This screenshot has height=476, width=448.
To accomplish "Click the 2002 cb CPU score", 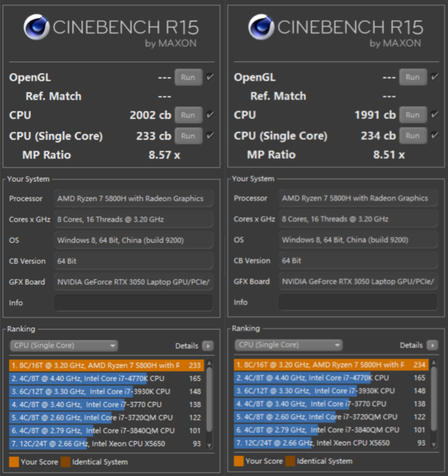I will pyautogui.click(x=150, y=115).
